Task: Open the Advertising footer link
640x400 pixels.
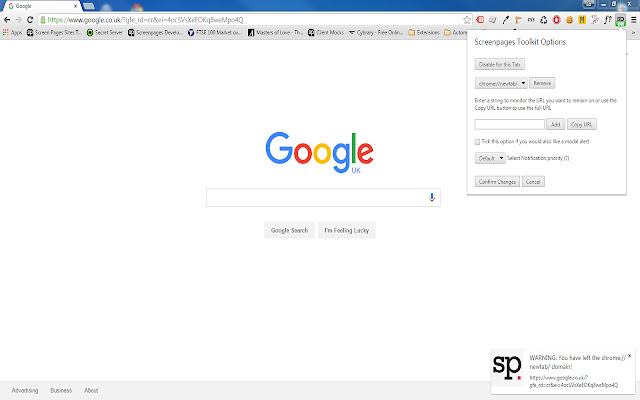Action: 25,391
